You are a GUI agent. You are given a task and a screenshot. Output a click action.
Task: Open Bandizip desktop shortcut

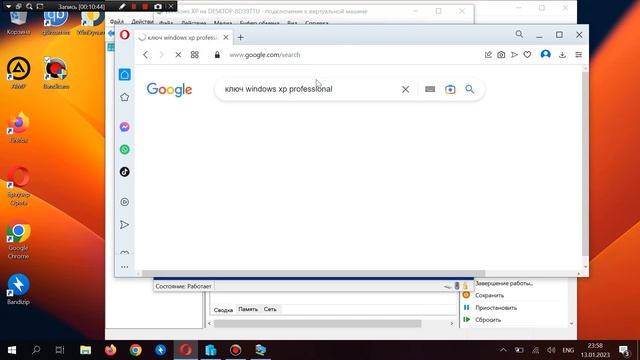click(18, 289)
